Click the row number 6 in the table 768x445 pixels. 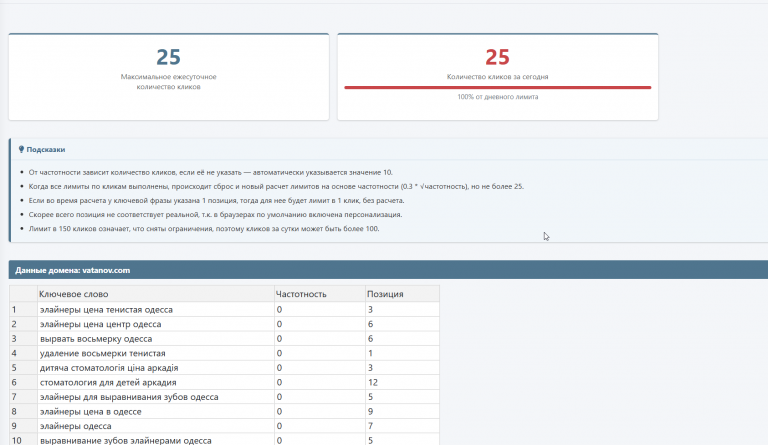[x=23, y=382]
